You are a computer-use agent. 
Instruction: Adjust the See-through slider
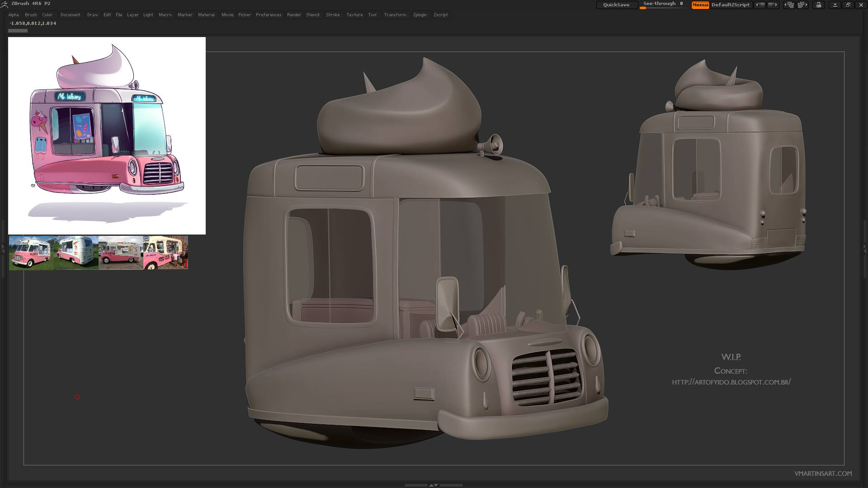pos(664,5)
